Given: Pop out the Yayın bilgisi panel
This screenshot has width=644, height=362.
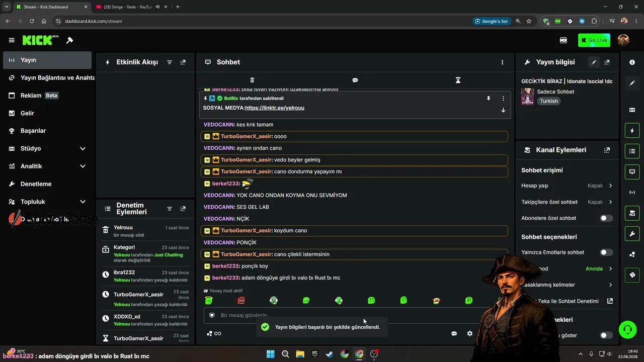Looking at the screenshot, I should (607, 62).
